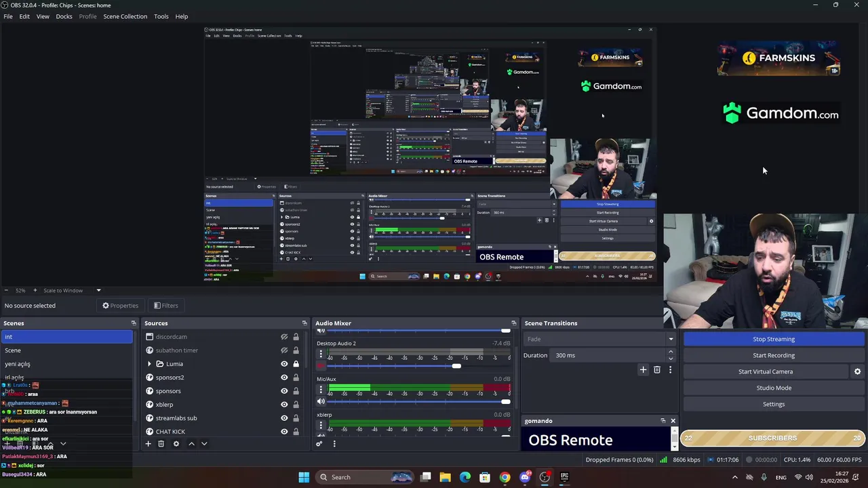
Task: Pop out the Audio Mixer dock
Action: [x=513, y=323]
